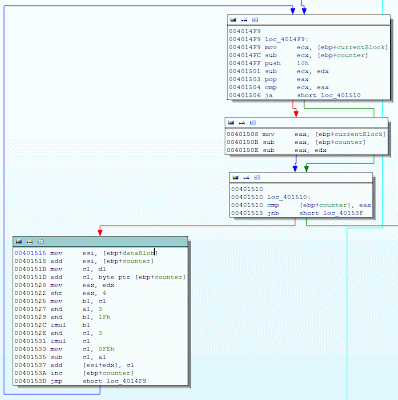Click the node color icon on the loc_4014F9 block
Viewport: 398px width, 400px height.
click(233, 20)
